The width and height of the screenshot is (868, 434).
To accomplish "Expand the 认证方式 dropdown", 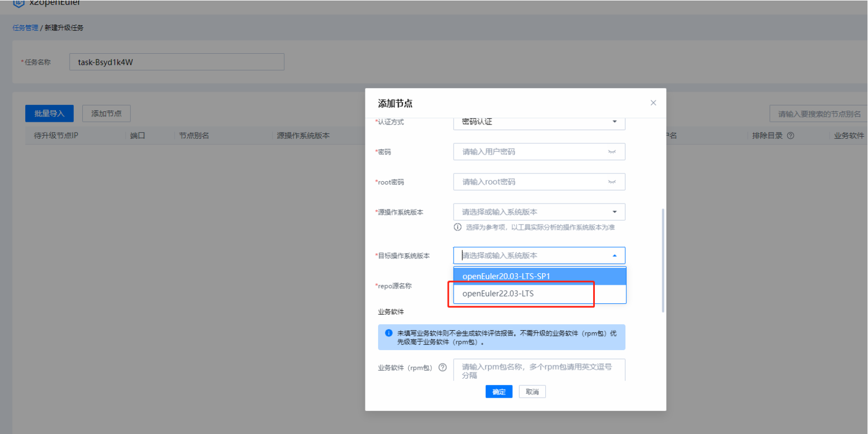I will point(614,122).
